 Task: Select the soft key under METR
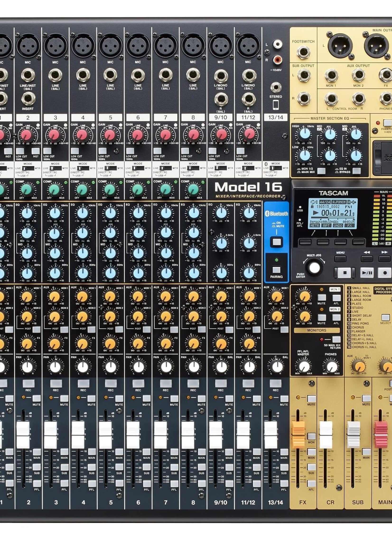click(x=305, y=242)
